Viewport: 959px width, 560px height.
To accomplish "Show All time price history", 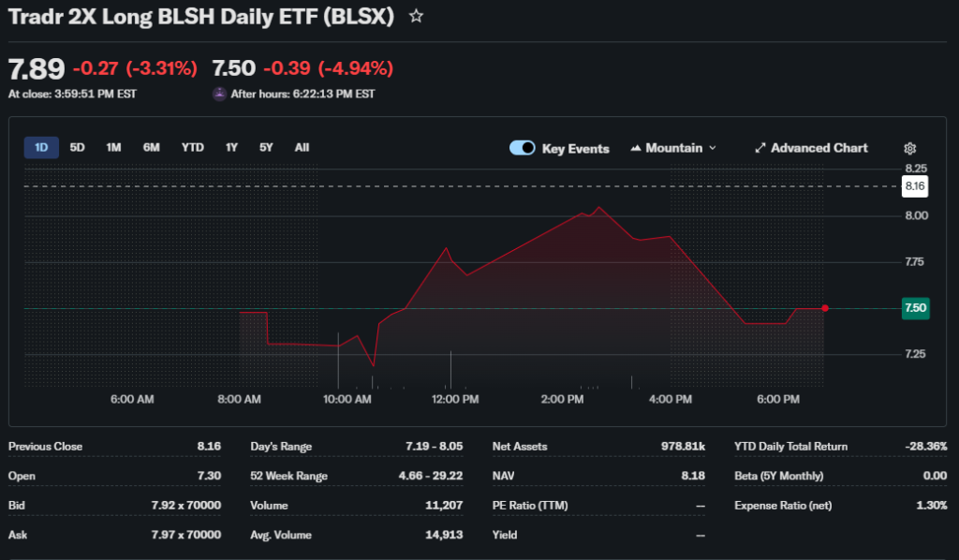I will (x=302, y=147).
